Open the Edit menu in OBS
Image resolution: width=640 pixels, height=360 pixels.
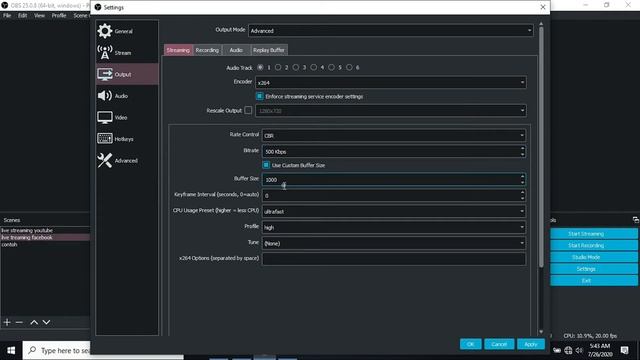[x=22, y=16]
